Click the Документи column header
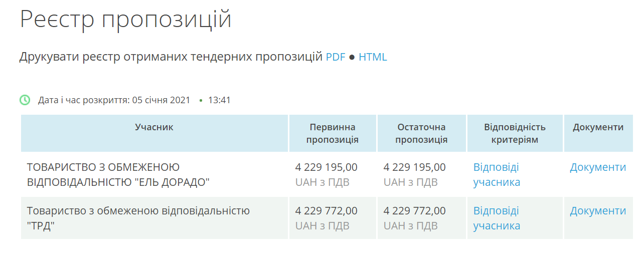Image resolution: width=644 pixels, height=261 pixels. [598, 127]
